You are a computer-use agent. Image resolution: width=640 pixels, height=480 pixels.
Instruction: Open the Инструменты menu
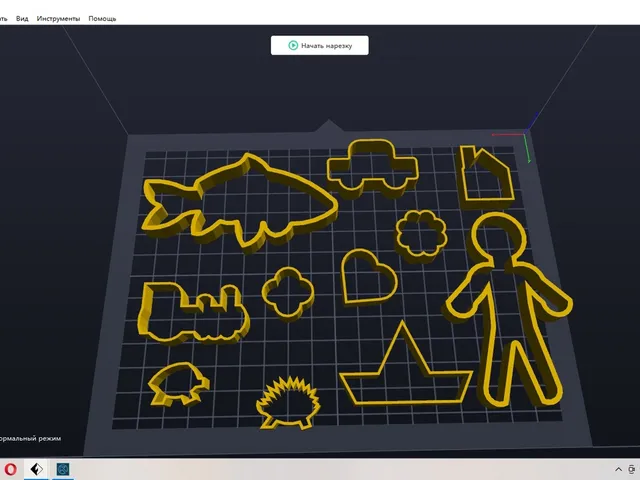click(58, 18)
